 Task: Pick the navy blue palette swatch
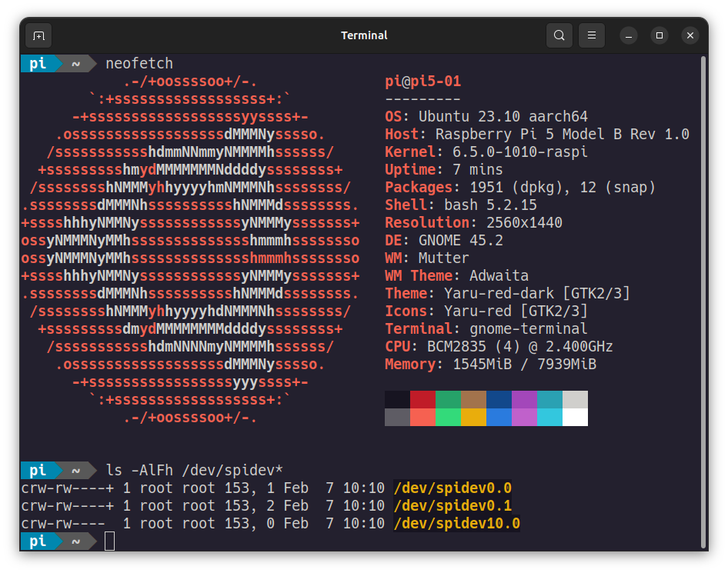pyautogui.click(x=499, y=399)
